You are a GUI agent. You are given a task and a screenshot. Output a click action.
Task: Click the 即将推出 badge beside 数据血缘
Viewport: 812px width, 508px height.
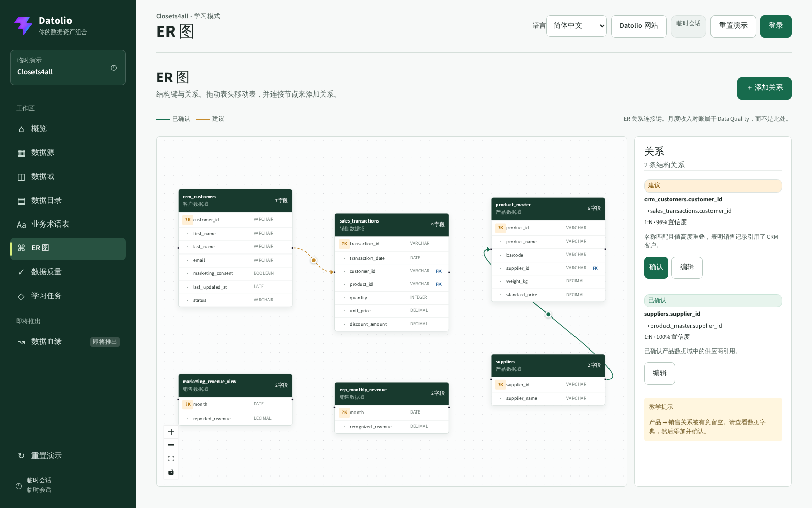point(105,342)
